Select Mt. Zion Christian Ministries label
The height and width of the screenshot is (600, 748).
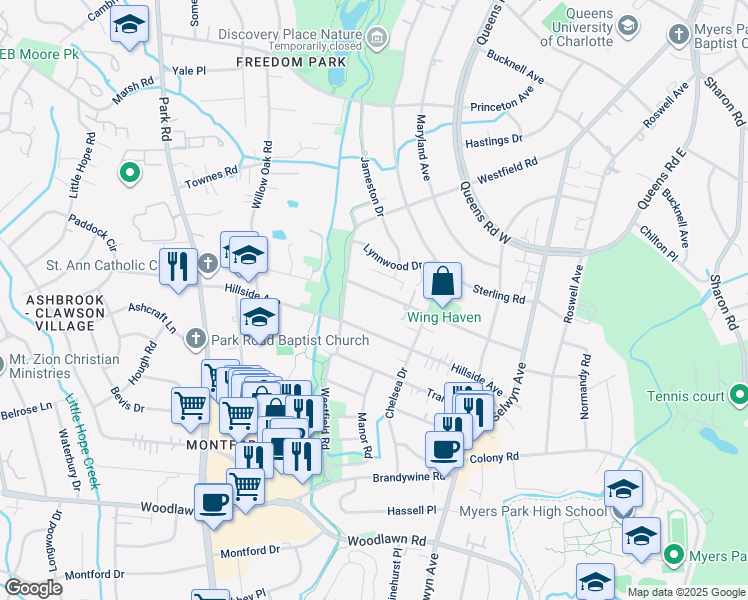tap(64, 366)
